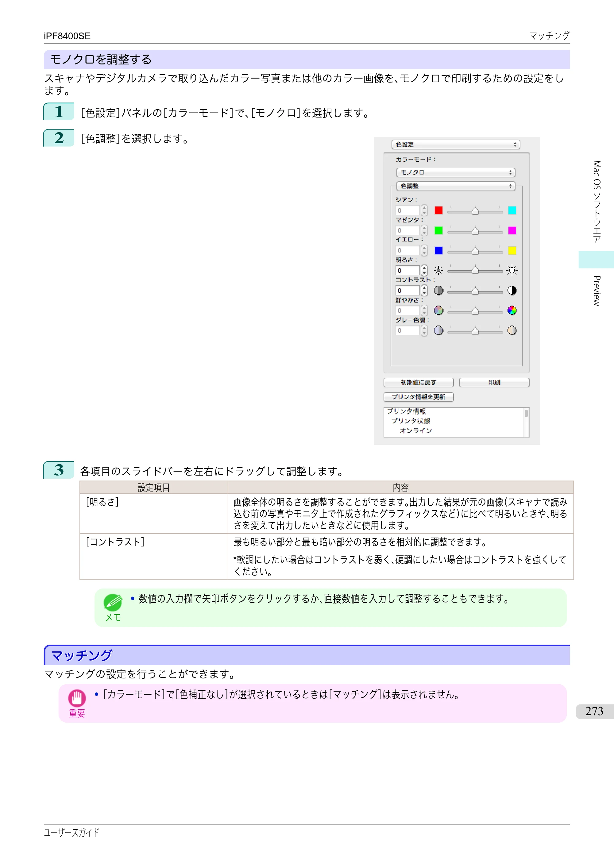Click the 初期値に戻す button
Screen dimensions: 614x868
[419, 382]
